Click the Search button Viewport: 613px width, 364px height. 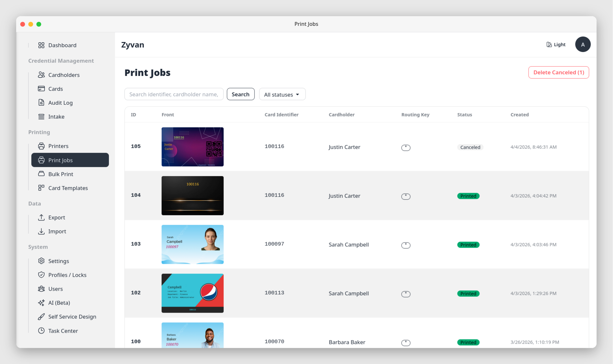coord(241,94)
